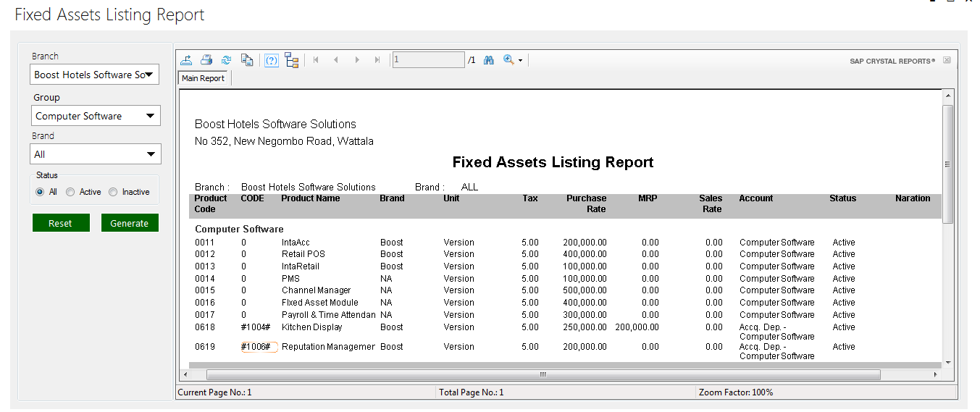Refresh the report data
The image size is (980, 412).
(227, 60)
